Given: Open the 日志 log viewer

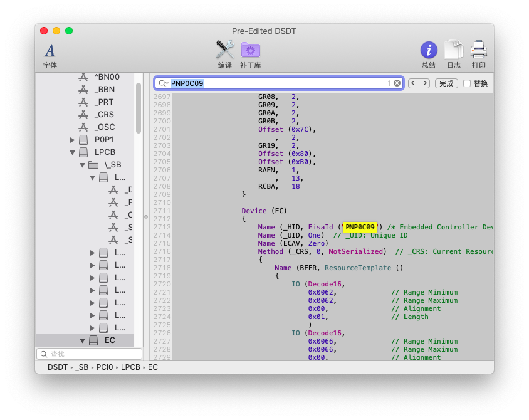Looking at the screenshot, I should coord(454,54).
